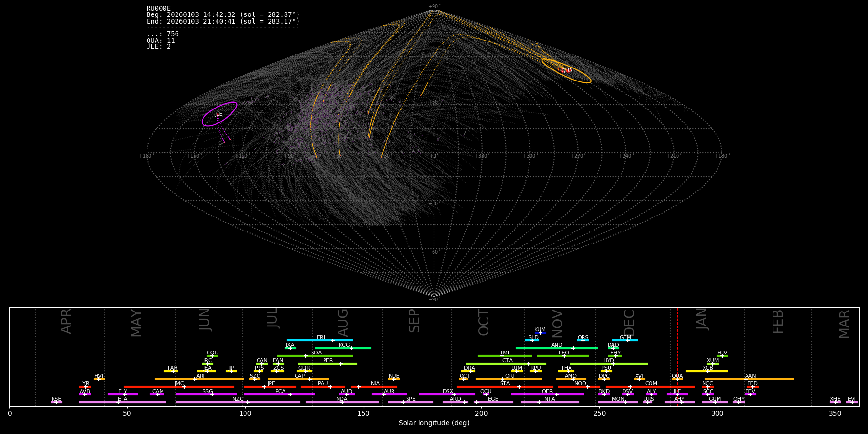
Task: Click the -90 pole label on sky map
Action: coord(434,299)
